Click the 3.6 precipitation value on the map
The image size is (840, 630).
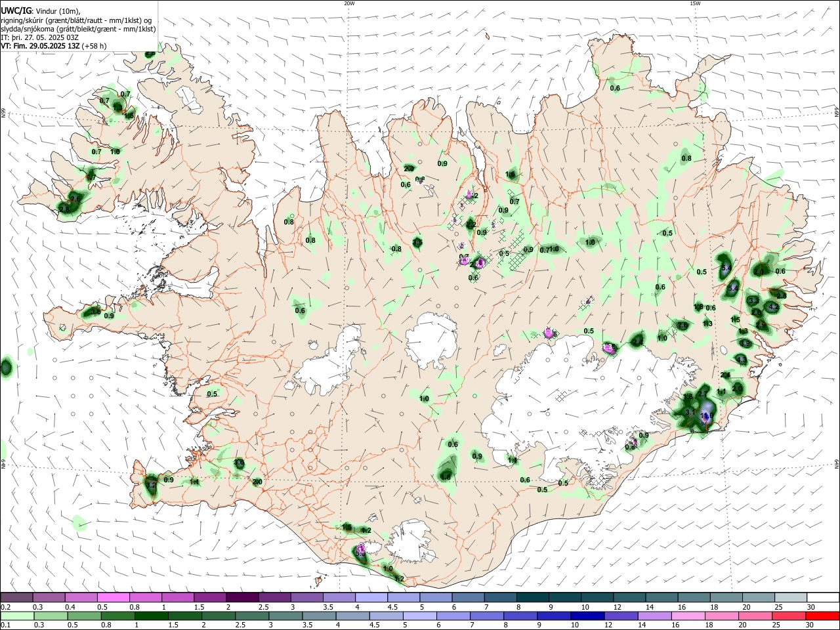[239, 463]
